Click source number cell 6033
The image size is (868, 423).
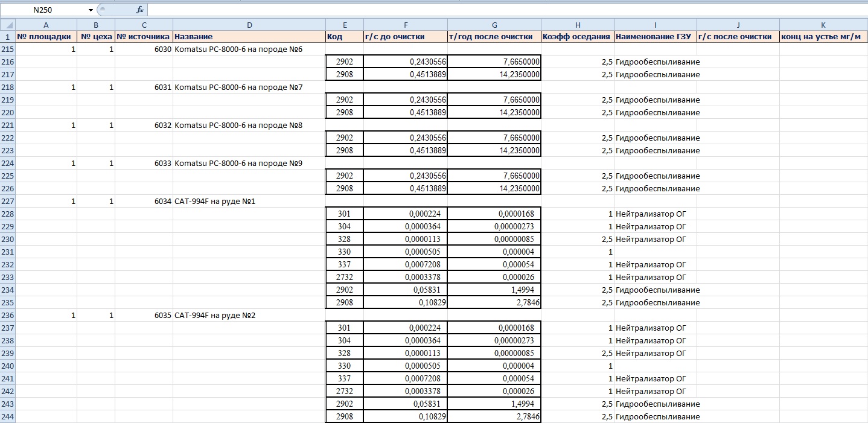point(144,164)
